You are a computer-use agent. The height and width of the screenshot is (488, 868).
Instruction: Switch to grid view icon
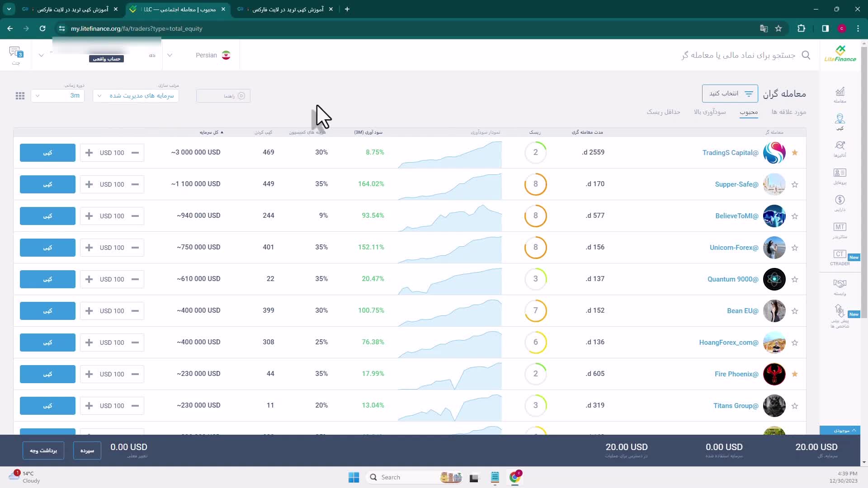[20, 96]
